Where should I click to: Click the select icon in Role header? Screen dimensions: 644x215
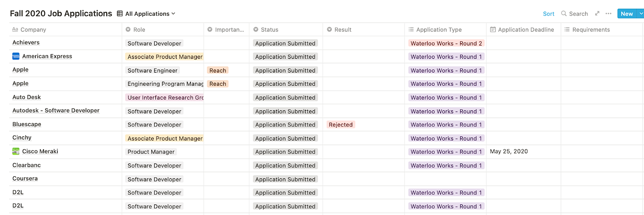pos(128,29)
